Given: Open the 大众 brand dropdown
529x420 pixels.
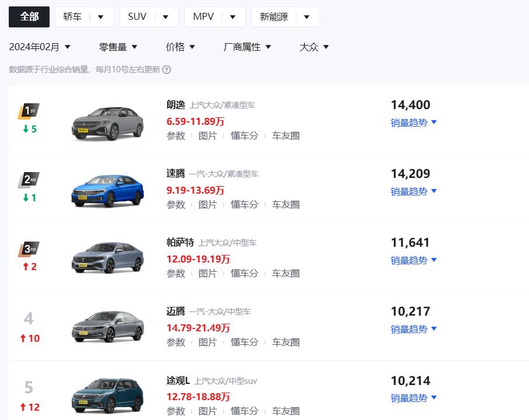Looking at the screenshot, I should (314, 47).
